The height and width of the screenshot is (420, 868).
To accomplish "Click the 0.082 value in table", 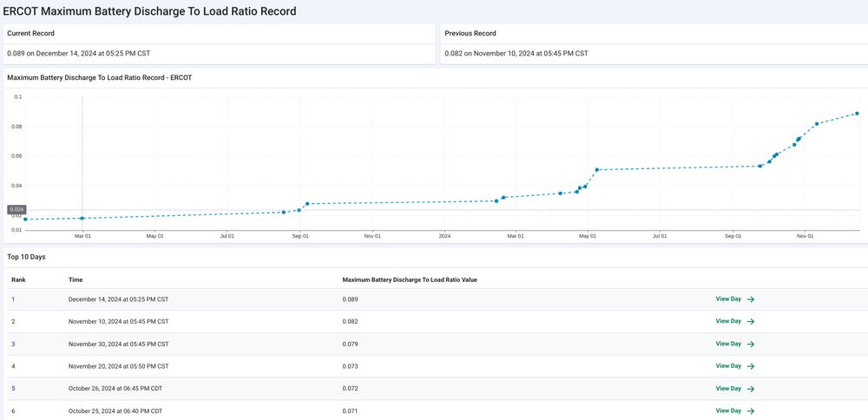I will point(350,321).
